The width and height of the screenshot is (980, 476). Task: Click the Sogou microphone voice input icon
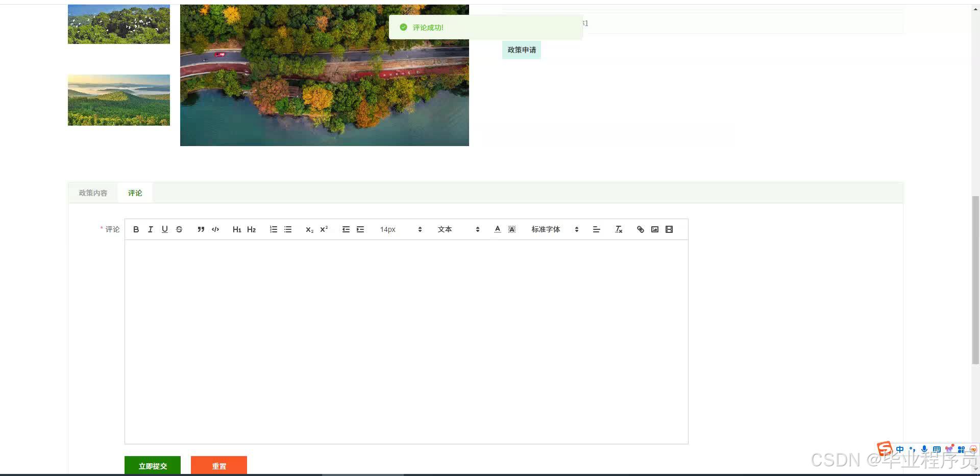pos(924,449)
